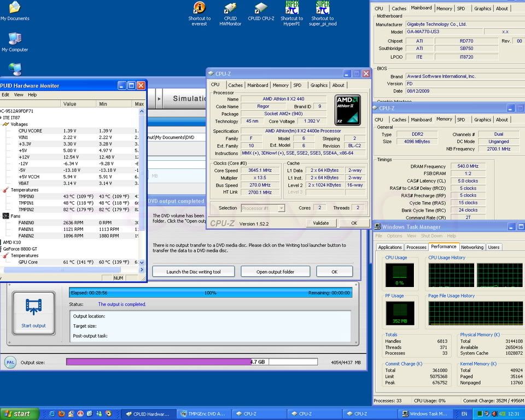
Task: Launch the Shortcut to super_pi_mod icon
Action: tap(323, 14)
